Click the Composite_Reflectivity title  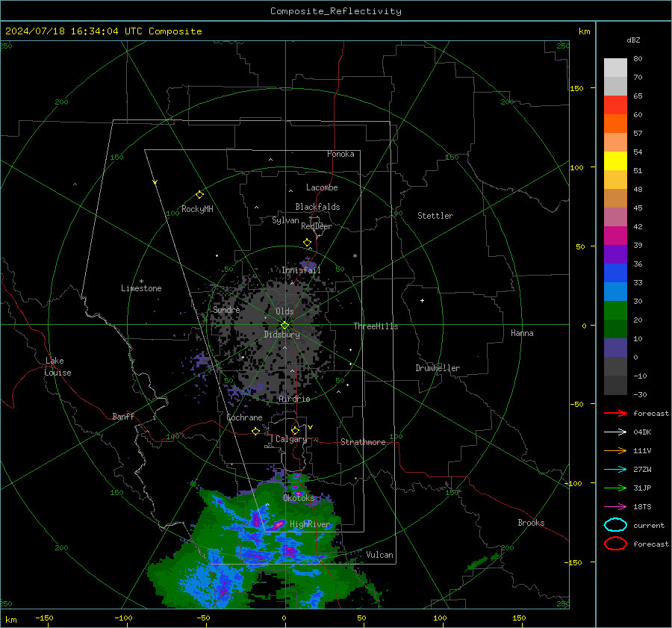coord(335,11)
